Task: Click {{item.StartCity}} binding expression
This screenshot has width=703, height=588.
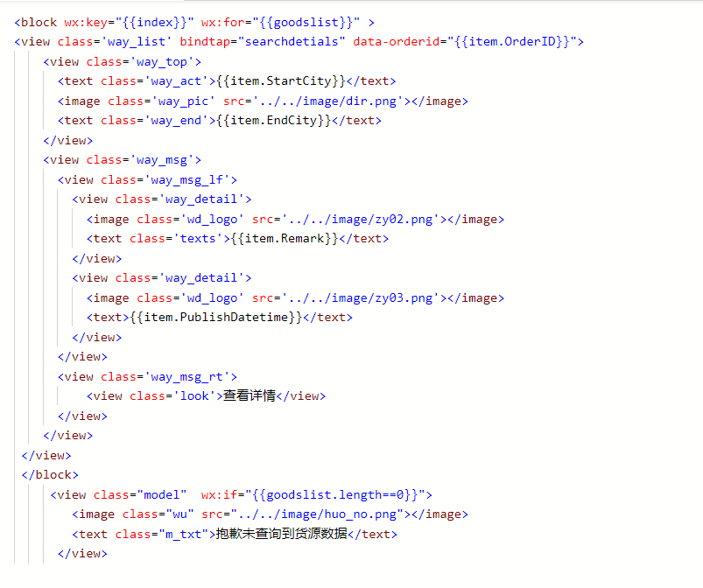Action: [x=281, y=81]
